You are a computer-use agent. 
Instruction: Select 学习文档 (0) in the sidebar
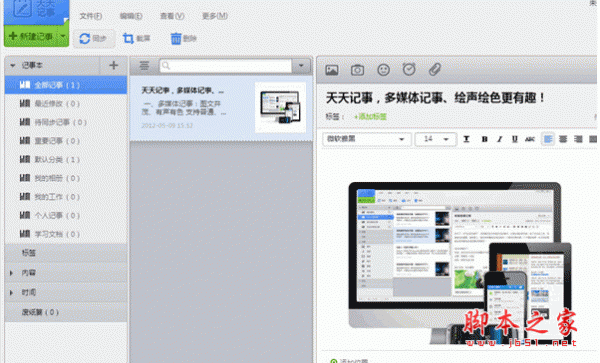point(66,234)
